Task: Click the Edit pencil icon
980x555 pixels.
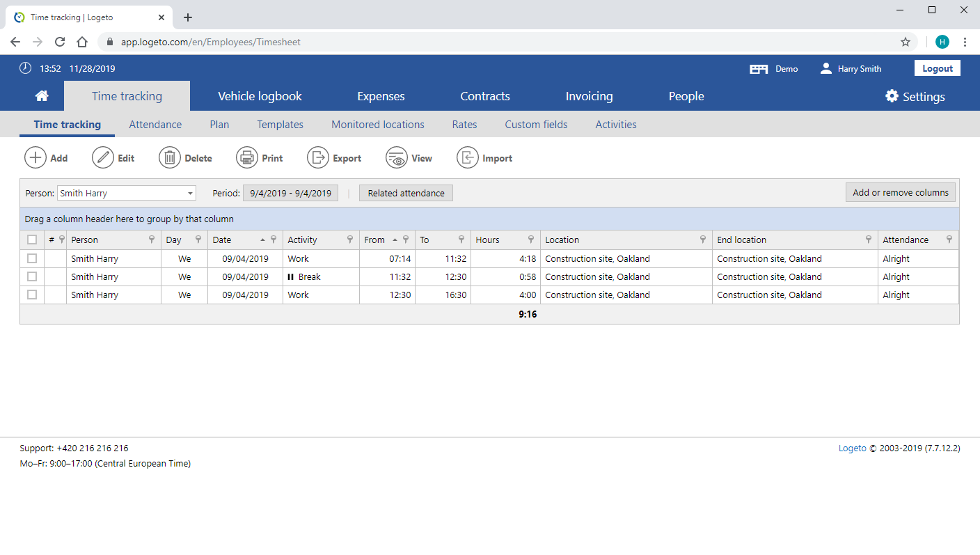Action: (x=103, y=158)
